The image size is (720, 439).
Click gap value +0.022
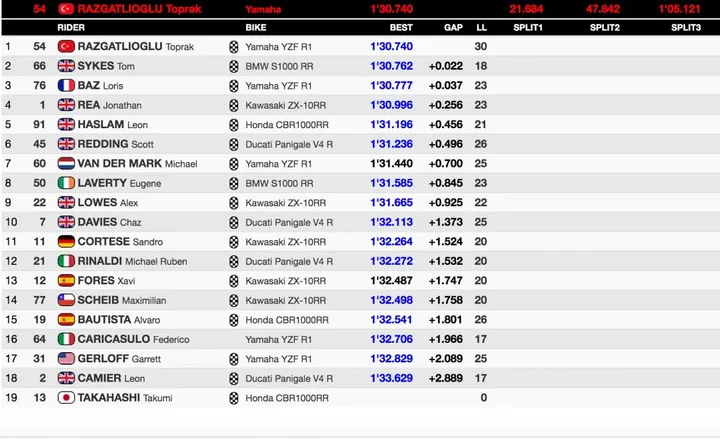pos(445,66)
